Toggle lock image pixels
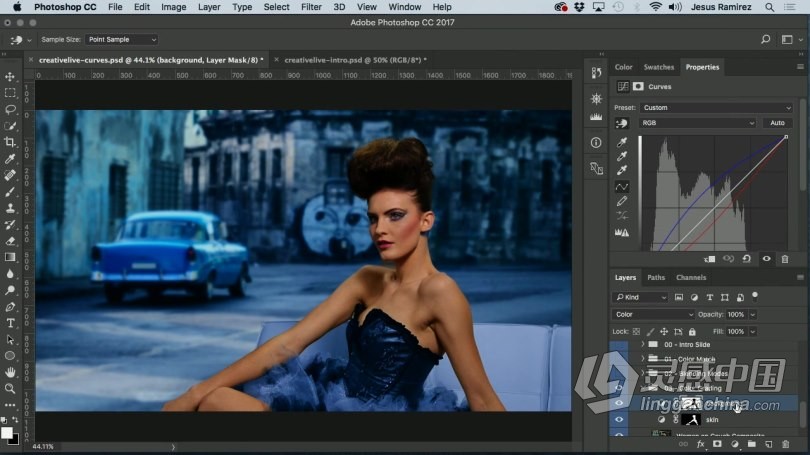This screenshot has height=455, width=810. tap(650, 332)
